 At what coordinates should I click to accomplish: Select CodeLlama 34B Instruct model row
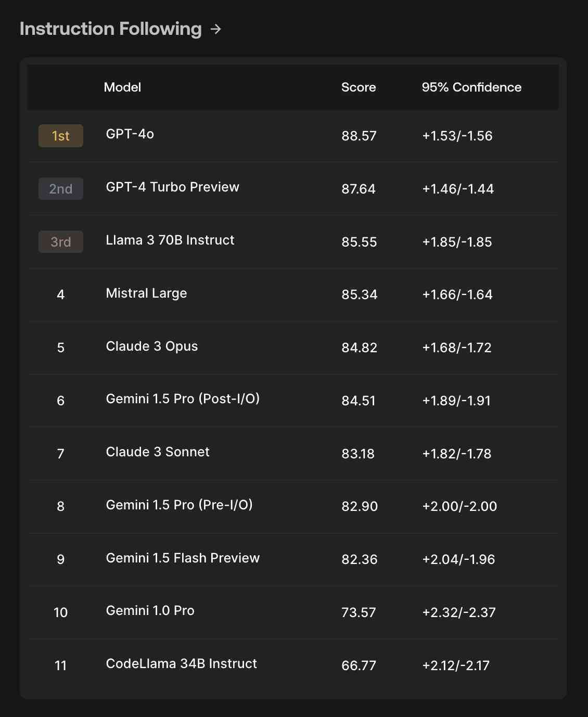click(x=293, y=665)
